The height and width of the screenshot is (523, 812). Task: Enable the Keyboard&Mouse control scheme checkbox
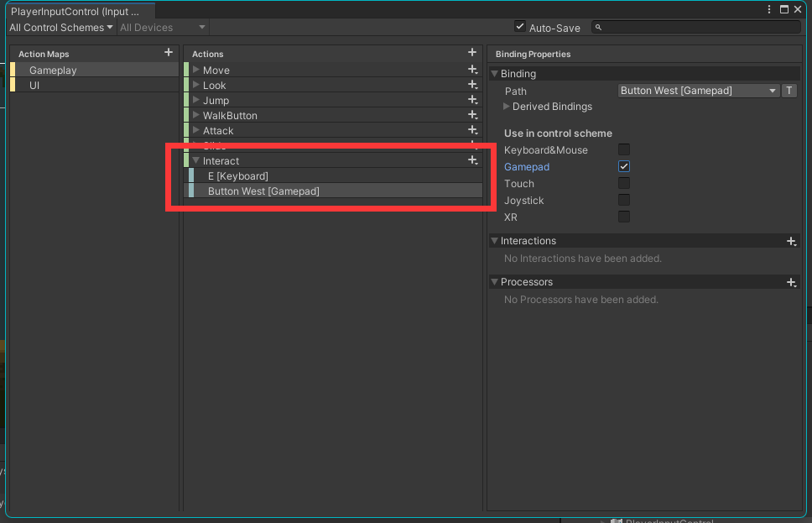pos(624,149)
